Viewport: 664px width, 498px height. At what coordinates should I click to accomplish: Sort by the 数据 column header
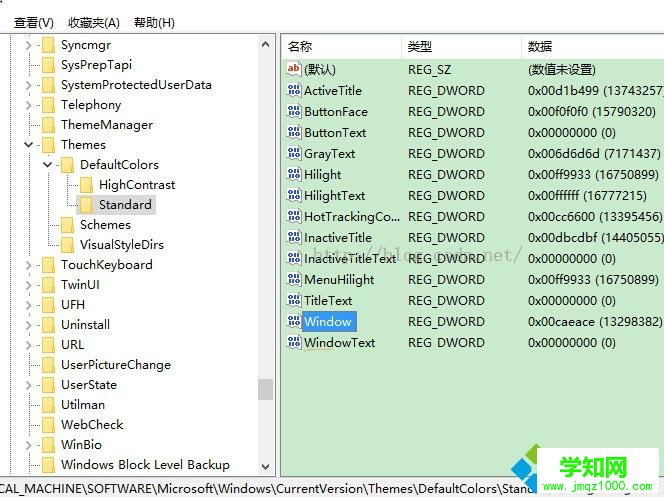(x=592, y=47)
